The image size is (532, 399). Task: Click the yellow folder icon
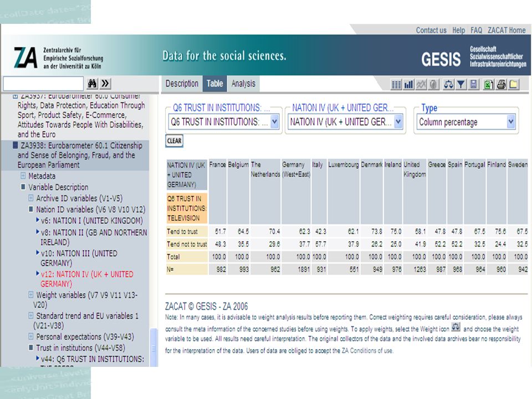(514, 84)
